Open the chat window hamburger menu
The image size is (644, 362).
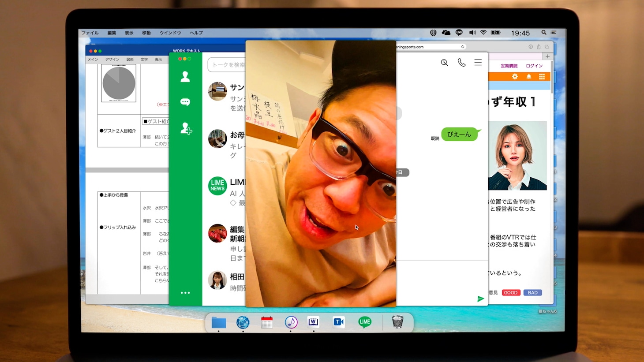(x=478, y=63)
